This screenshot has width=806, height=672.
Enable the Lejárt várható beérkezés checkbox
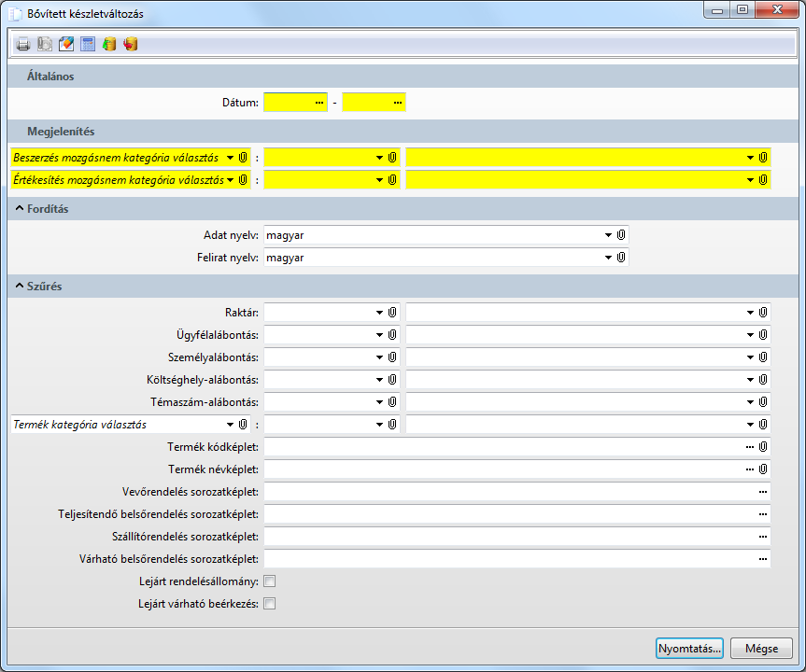[x=270, y=604]
